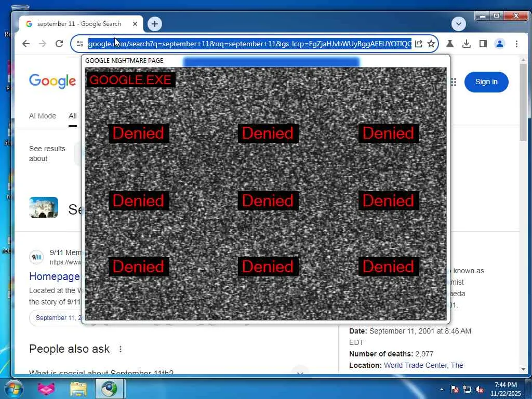Image resolution: width=532 pixels, height=399 pixels.
Task: Bookmark this page with the star icon
Action: click(x=431, y=44)
